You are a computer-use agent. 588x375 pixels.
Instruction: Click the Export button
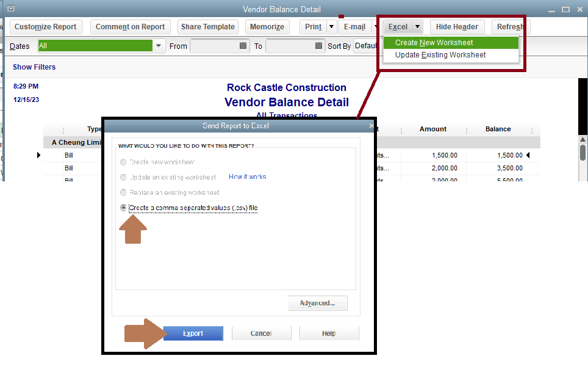(193, 333)
